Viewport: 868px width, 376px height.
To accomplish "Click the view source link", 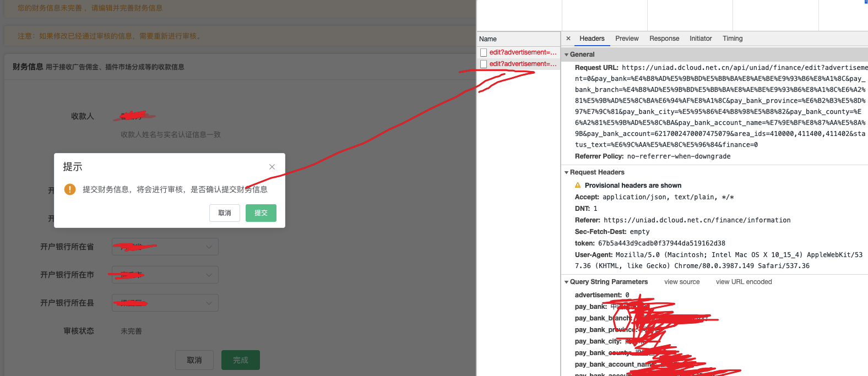I will [682, 282].
